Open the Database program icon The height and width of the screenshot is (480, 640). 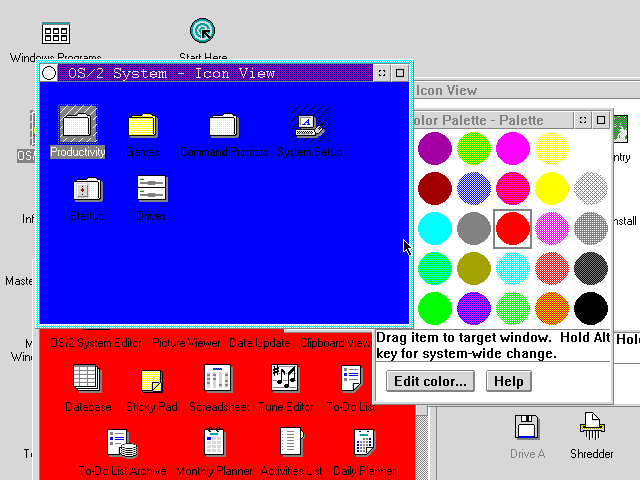click(x=87, y=378)
